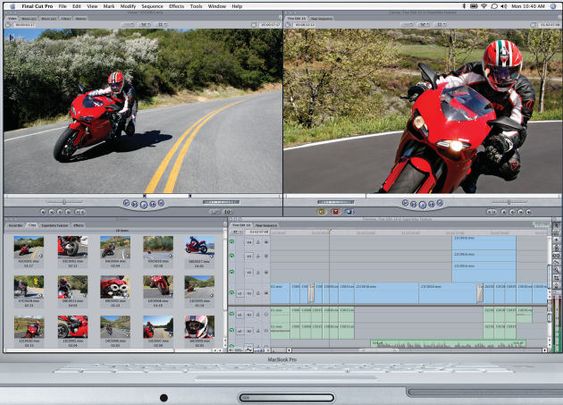Toggle audible control for track A1
This screenshot has width=563, height=405.
click(x=232, y=314)
